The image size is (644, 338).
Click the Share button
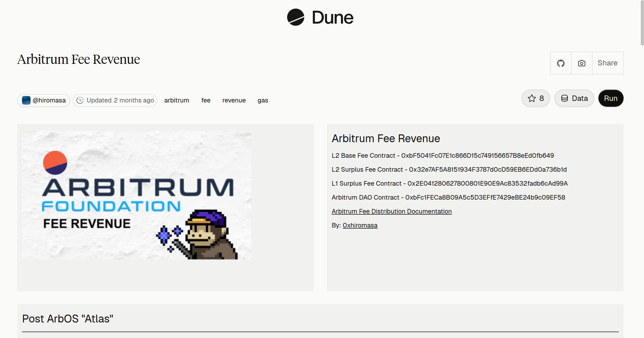point(608,63)
